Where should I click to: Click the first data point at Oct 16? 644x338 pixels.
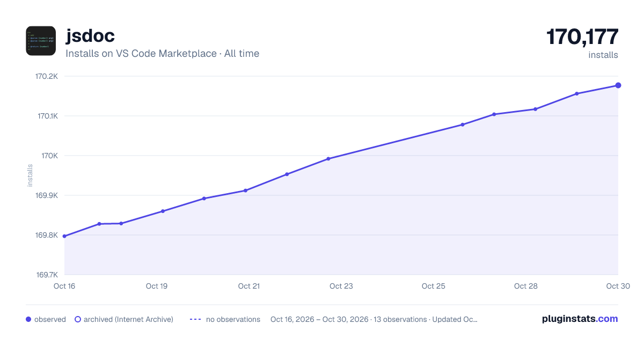[64, 236]
